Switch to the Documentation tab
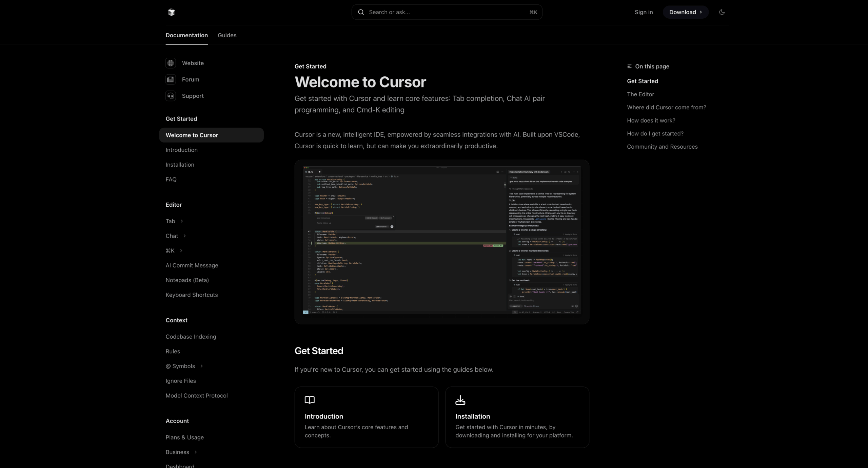Screen dimensions: 868x468 tap(186, 35)
